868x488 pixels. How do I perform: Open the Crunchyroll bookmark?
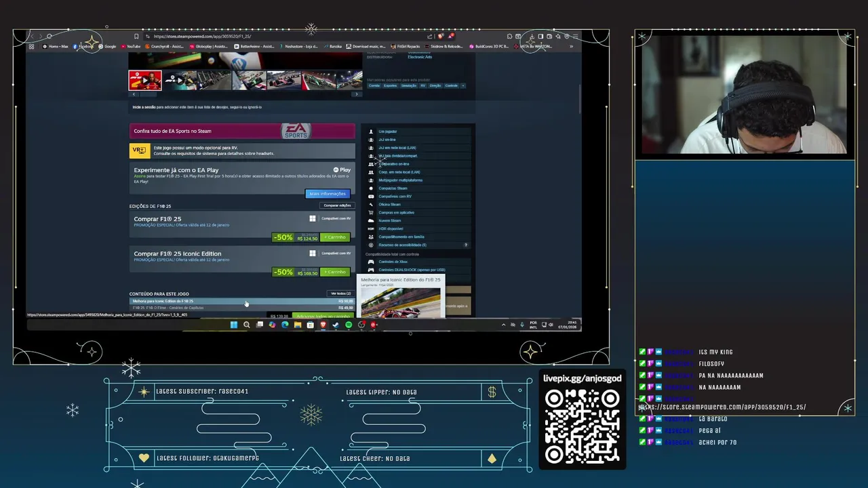point(165,46)
